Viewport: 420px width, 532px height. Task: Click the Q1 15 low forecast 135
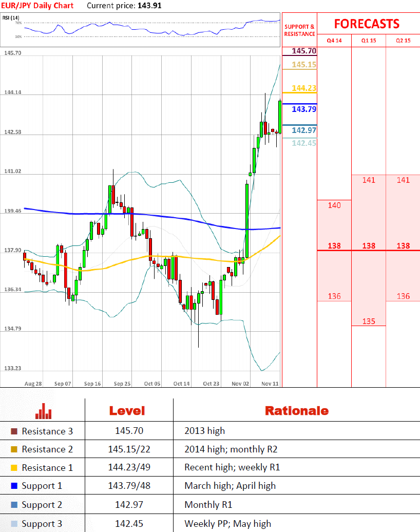[369, 321]
